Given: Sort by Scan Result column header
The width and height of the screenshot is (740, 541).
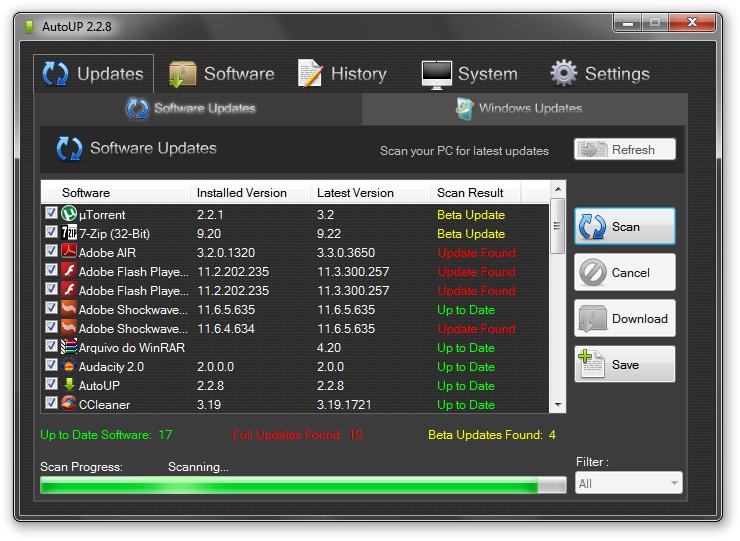Looking at the screenshot, I should (x=475, y=193).
